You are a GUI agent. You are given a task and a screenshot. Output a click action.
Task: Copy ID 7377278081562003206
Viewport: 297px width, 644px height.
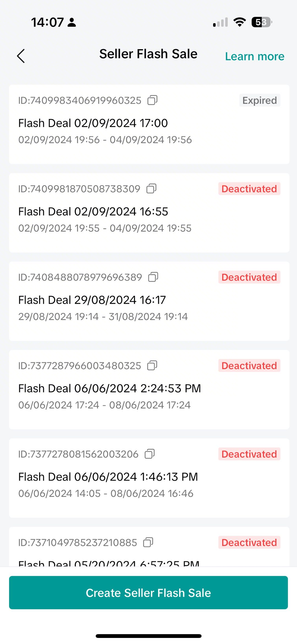tap(150, 454)
